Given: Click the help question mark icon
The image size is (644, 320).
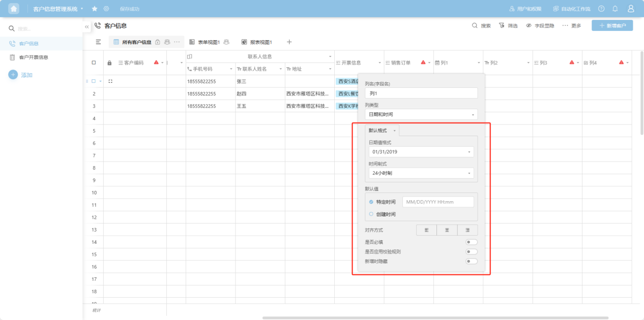Looking at the screenshot, I should point(601,9).
